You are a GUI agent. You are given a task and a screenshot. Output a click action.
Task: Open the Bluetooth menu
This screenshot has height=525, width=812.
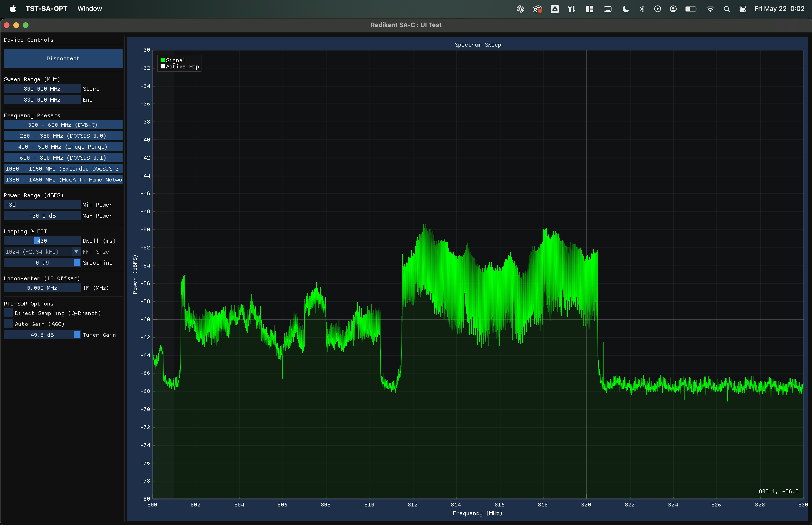pos(642,9)
